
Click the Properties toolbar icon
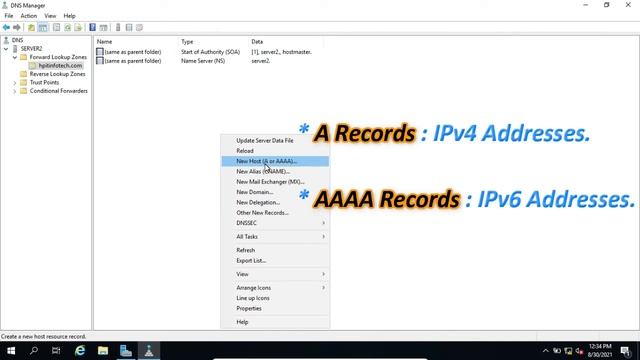pos(56,27)
